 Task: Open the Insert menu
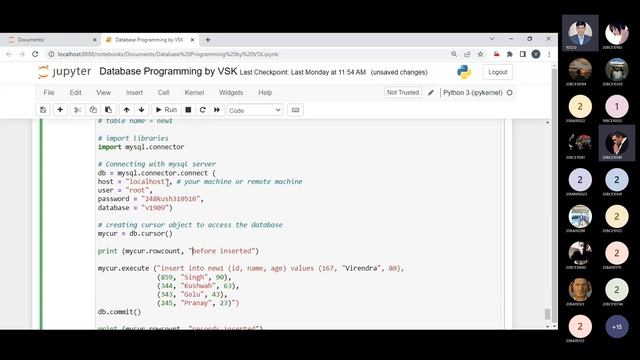pos(134,93)
